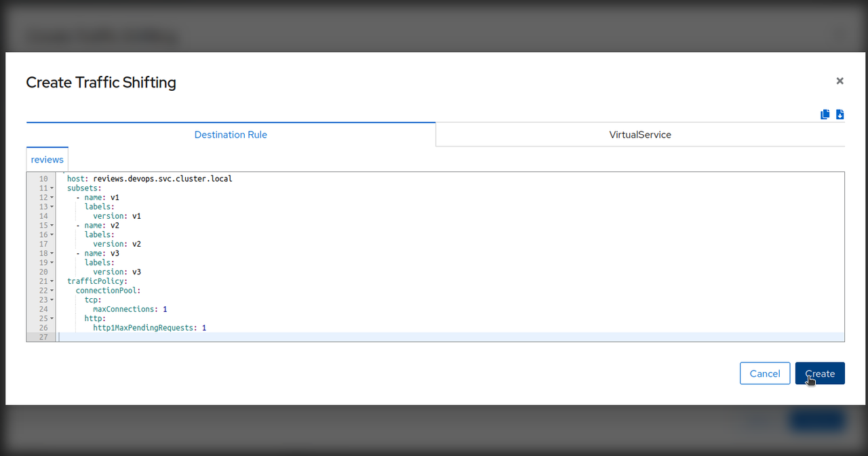
Task: Click the connectionPool: line text
Action: coord(108,291)
